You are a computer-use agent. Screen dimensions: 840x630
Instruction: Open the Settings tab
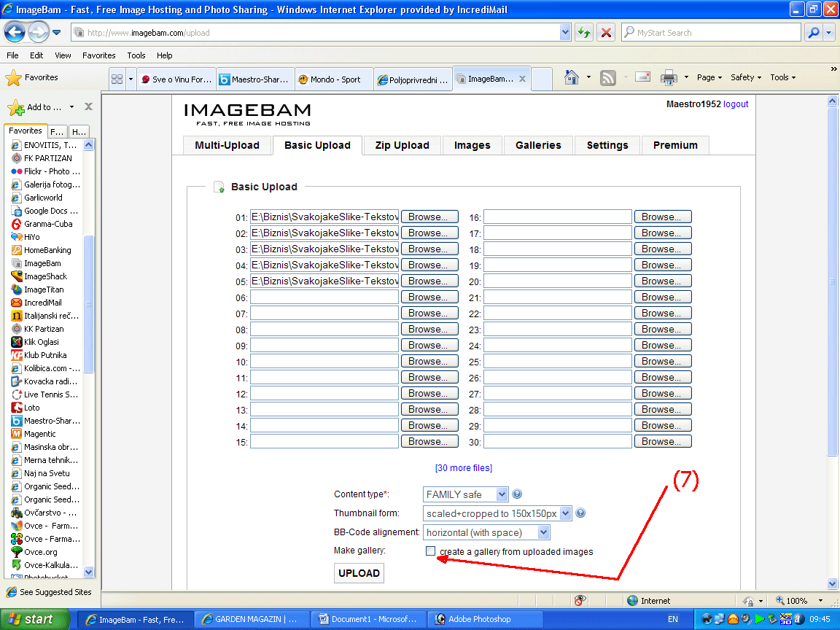coord(607,145)
